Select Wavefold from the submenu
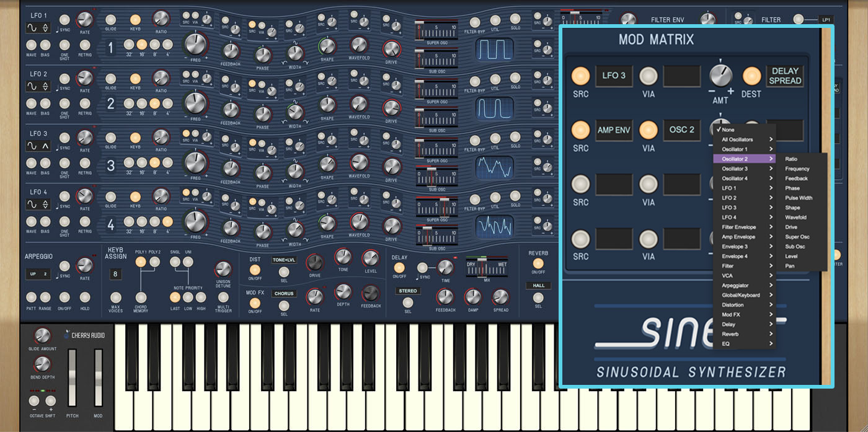Image resolution: width=868 pixels, height=432 pixels. click(802, 218)
